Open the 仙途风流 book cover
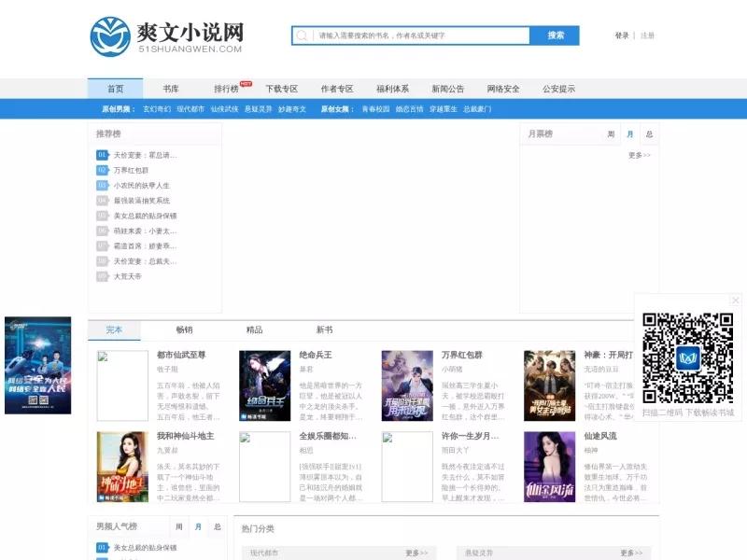This screenshot has width=747, height=560. pyautogui.click(x=550, y=467)
